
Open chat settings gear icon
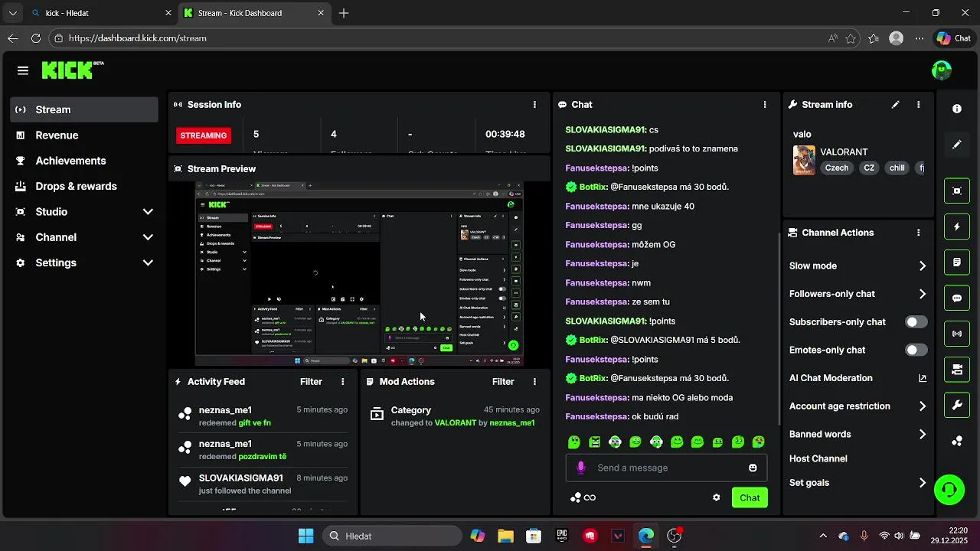(717, 497)
